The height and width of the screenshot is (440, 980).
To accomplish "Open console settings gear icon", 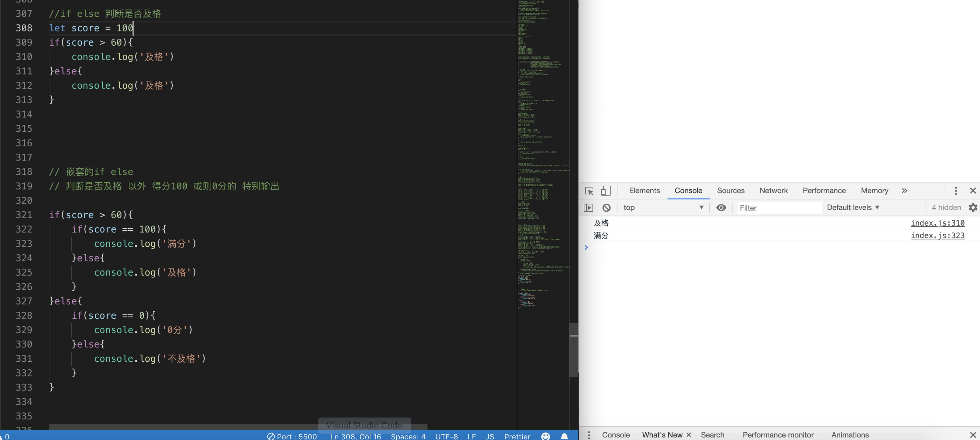I will (x=973, y=208).
